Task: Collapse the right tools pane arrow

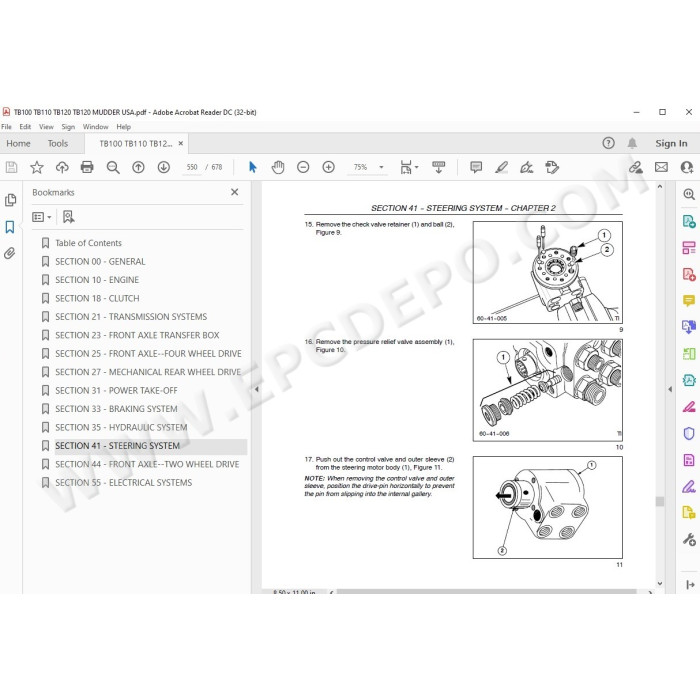Action: point(670,389)
